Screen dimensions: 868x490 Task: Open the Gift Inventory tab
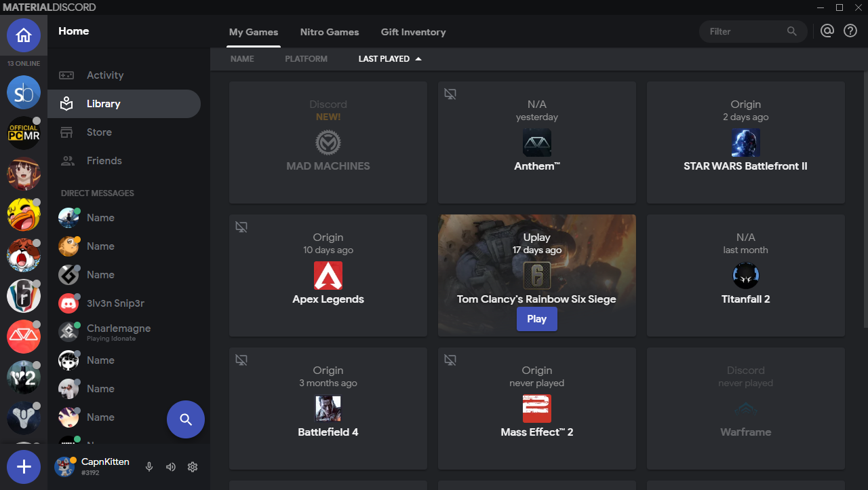[413, 32]
